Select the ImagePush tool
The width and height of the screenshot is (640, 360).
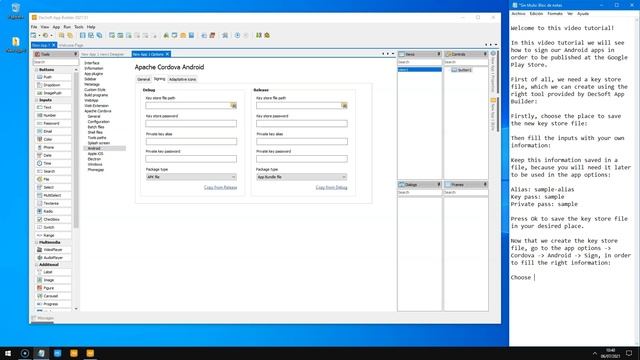tap(53, 93)
